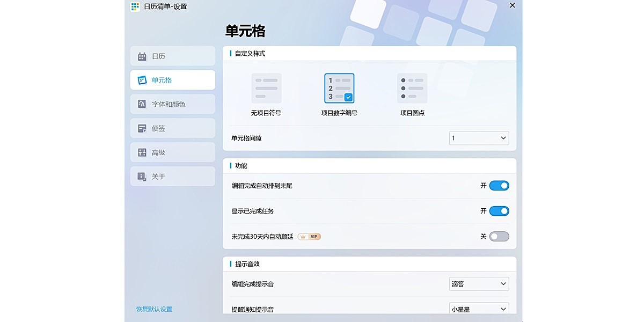Open the 单元格间隙 dropdown
The width and height of the screenshot is (644, 322).
tap(478, 138)
